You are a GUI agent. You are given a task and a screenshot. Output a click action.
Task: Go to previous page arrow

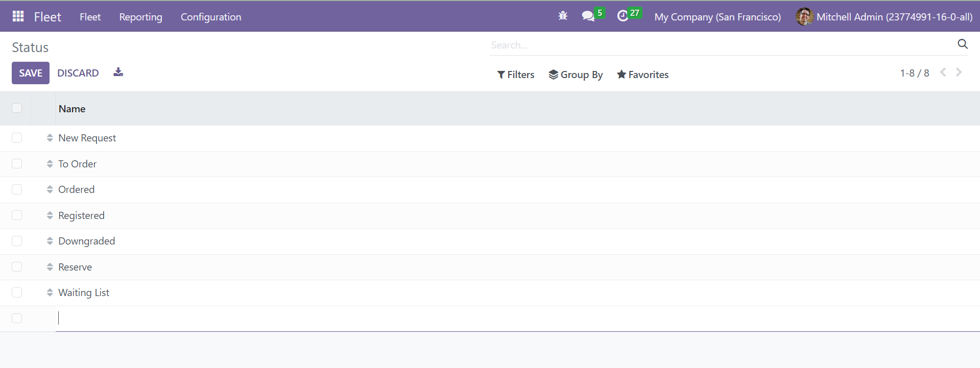(943, 72)
